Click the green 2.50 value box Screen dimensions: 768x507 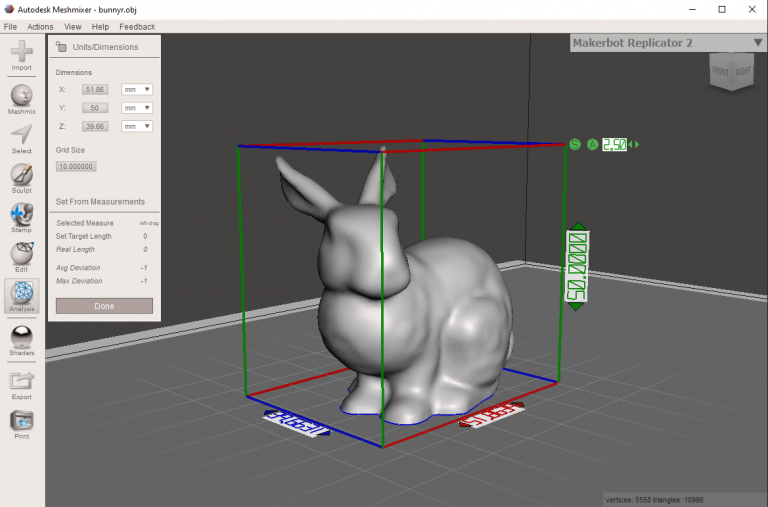[614, 145]
